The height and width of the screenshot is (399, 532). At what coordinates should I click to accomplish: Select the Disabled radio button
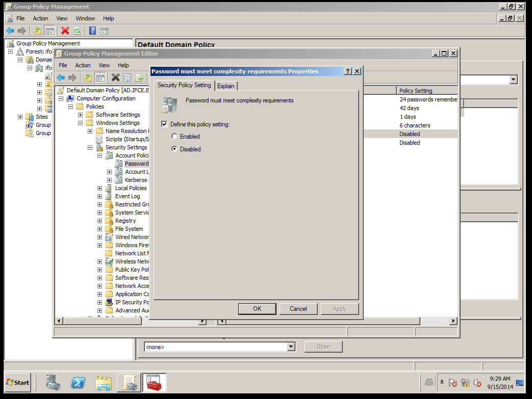coord(174,149)
